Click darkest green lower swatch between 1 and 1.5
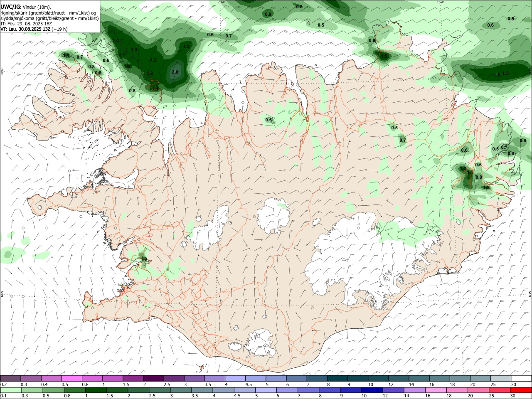Screen dimensions: 532x399 coord(96,390)
